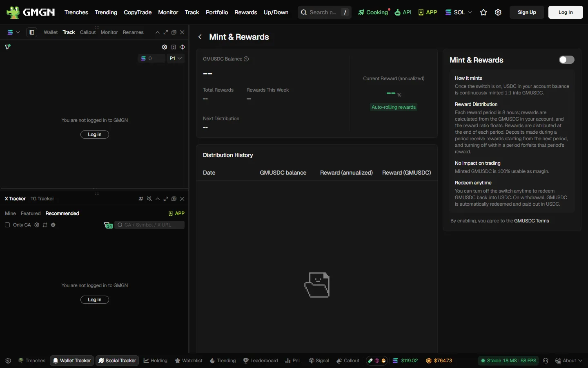Switch to Wallet tab in tracker panel
Viewport: 588px width, 368px height.
51,32
